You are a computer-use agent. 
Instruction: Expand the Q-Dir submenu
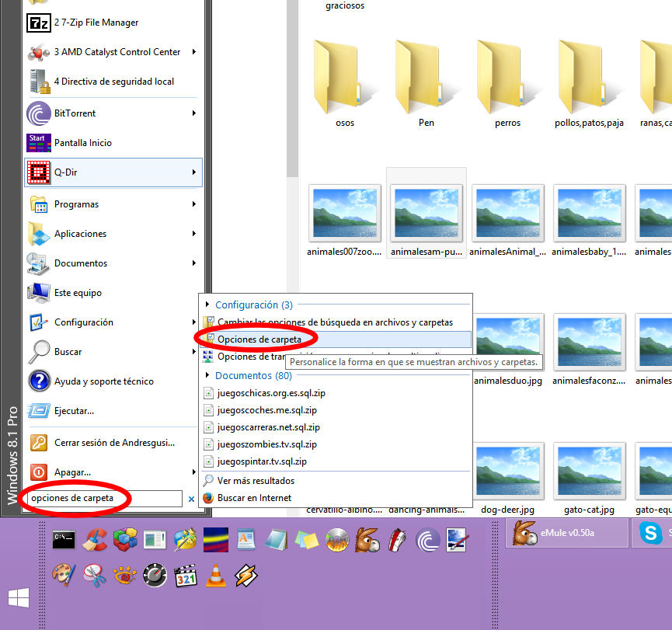click(193, 172)
